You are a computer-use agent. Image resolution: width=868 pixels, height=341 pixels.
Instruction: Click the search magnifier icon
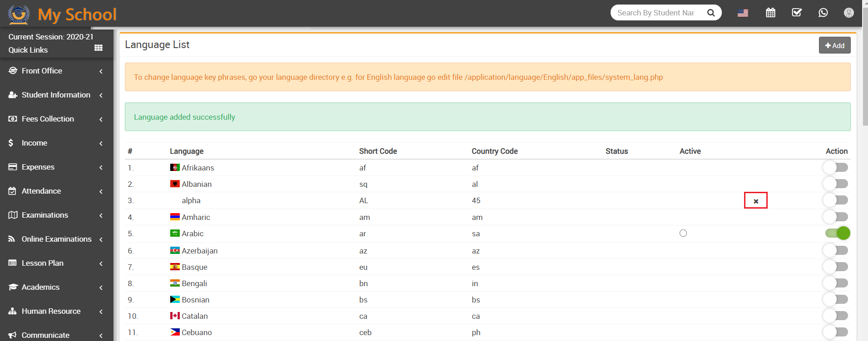click(711, 13)
